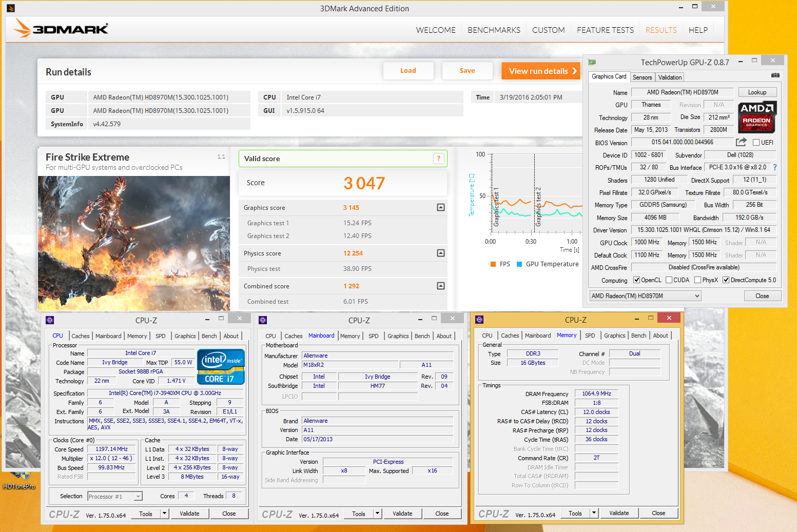797x532 pixels.
Task: Click the CPU-Z Mainboard window title icon
Action: pos(263,320)
